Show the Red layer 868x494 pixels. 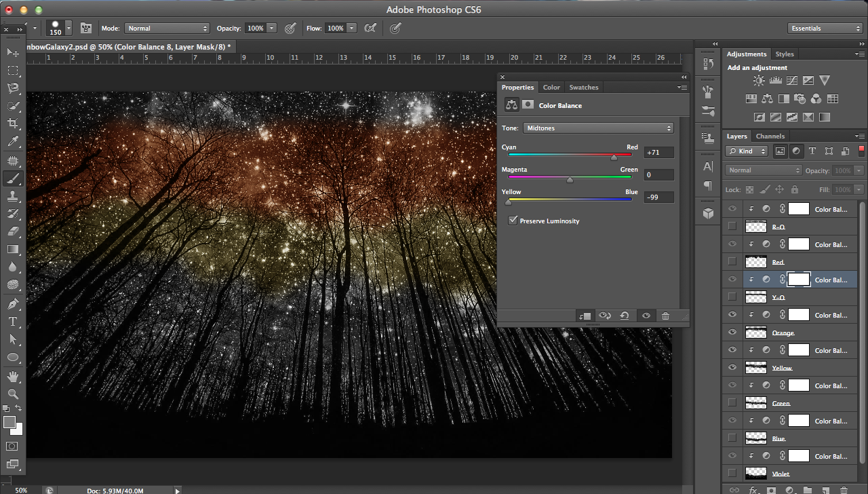[732, 262]
